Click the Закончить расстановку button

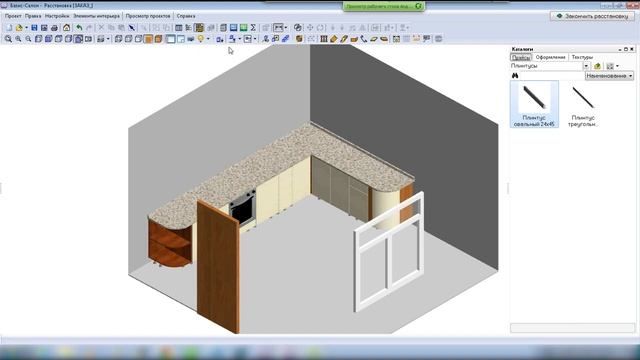(592, 16)
